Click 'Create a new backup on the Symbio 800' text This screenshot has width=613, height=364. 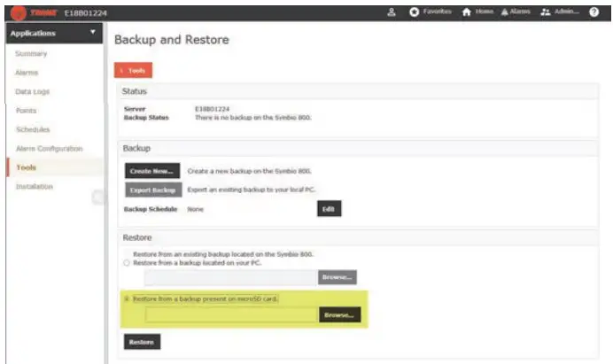pyautogui.click(x=250, y=171)
